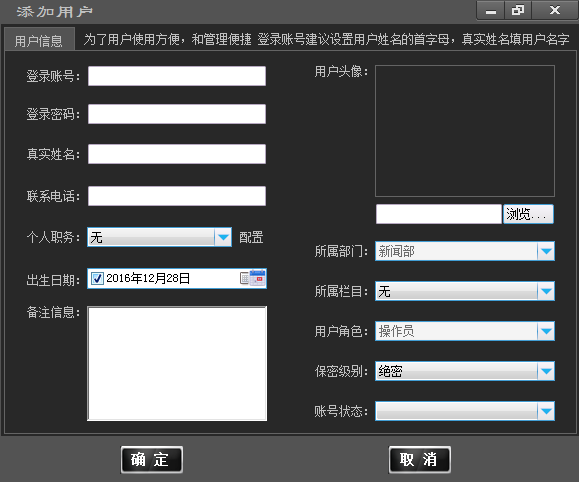The height and width of the screenshot is (482, 579).
Task: Click the 配置 link beside 个人职务
Action: coord(251,237)
